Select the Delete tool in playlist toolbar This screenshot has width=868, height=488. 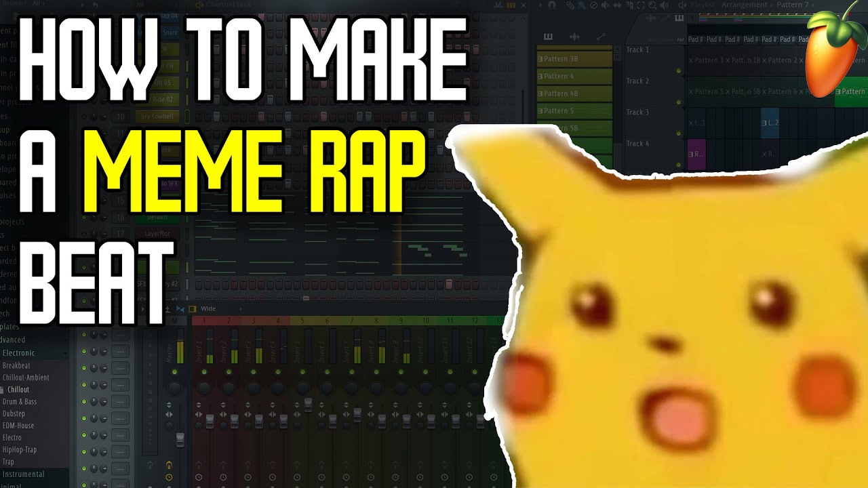coord(593,5)
